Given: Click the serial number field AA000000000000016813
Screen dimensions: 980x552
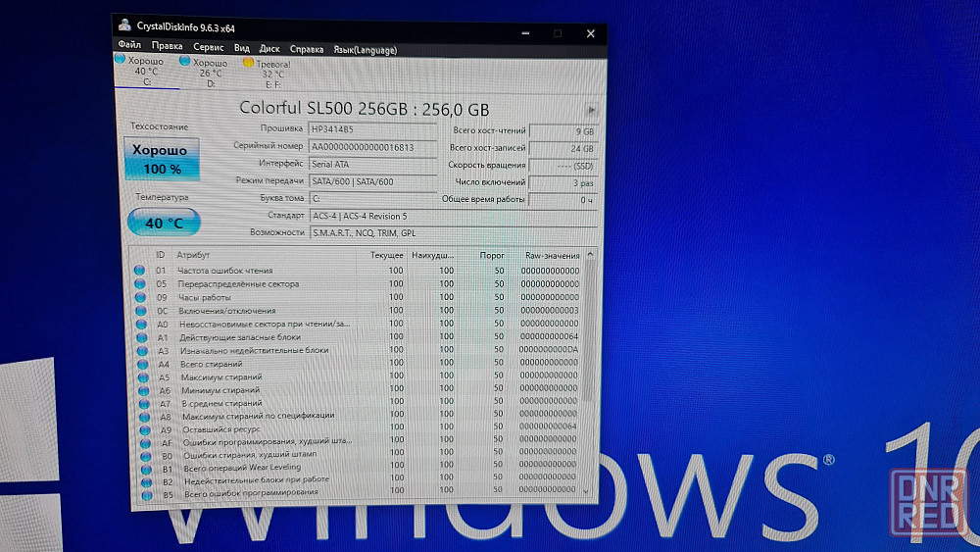Looking at the screenshot, I should pos(372,147).
